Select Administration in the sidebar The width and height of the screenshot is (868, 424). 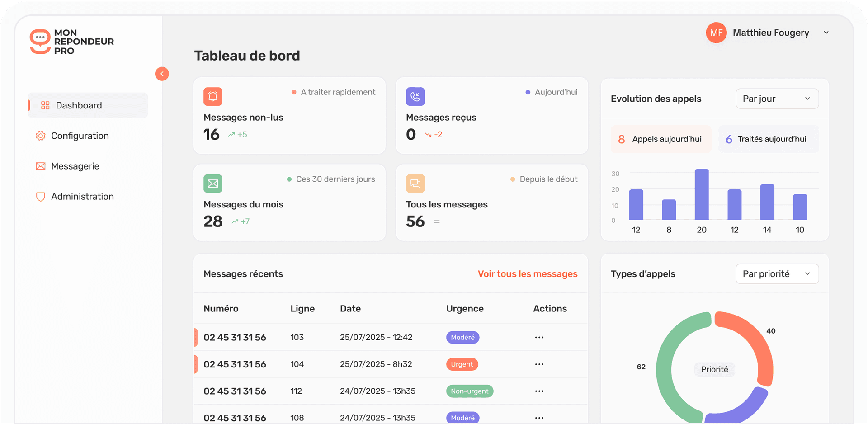(x=82, y=196)
